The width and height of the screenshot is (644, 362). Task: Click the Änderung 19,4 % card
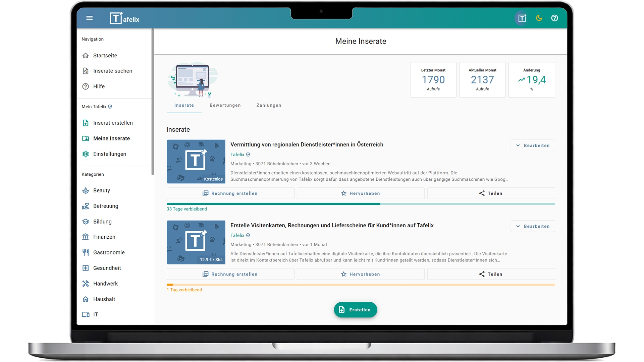tap(532, 80)
